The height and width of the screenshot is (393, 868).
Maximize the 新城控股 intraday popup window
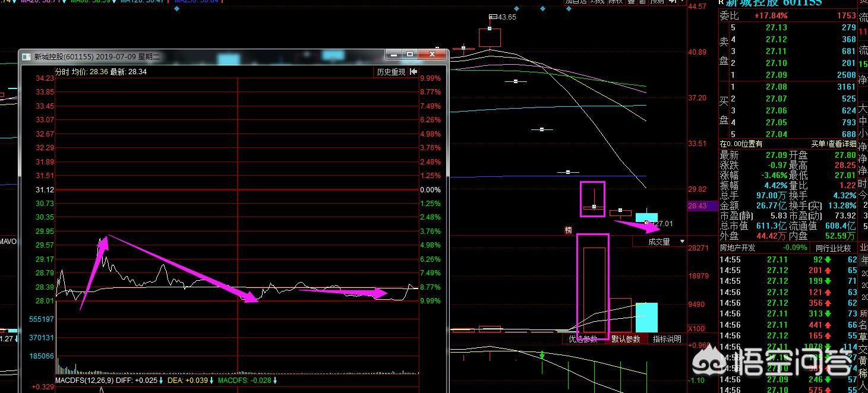pos(410,55)
